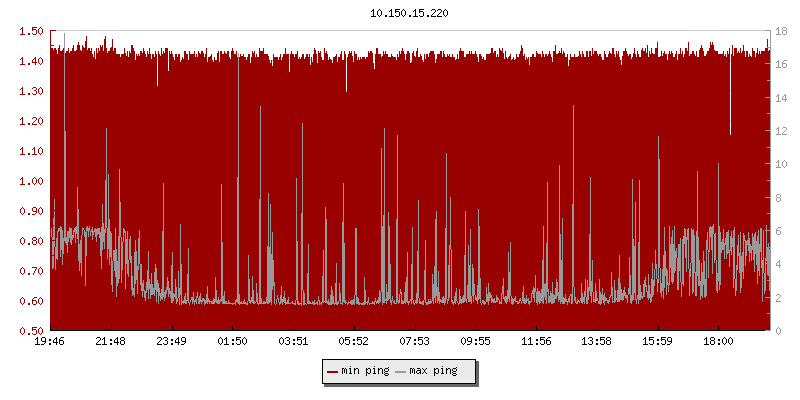Click the 09:55 time axis label
The image size is (800, 400).
476,342
